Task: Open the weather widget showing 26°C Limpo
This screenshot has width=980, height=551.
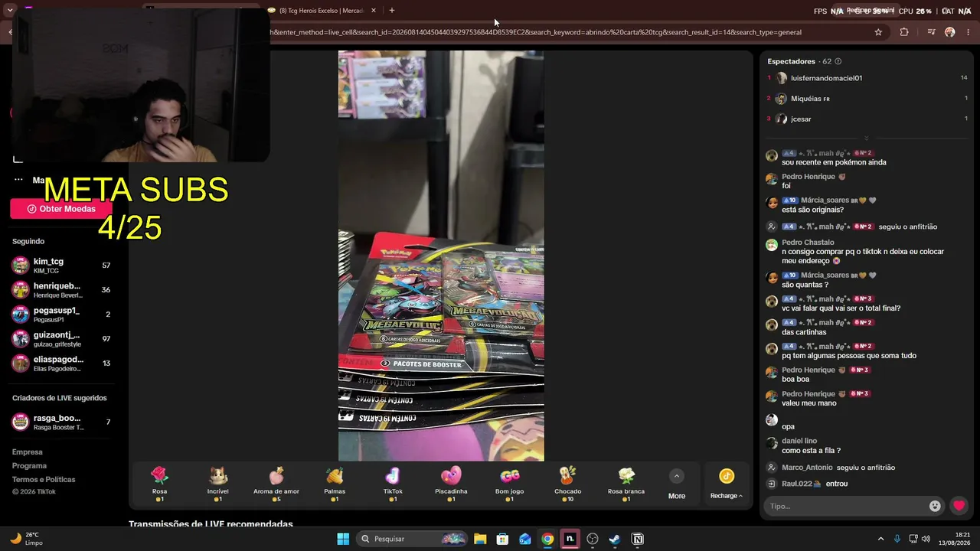Action: point(27,539)
